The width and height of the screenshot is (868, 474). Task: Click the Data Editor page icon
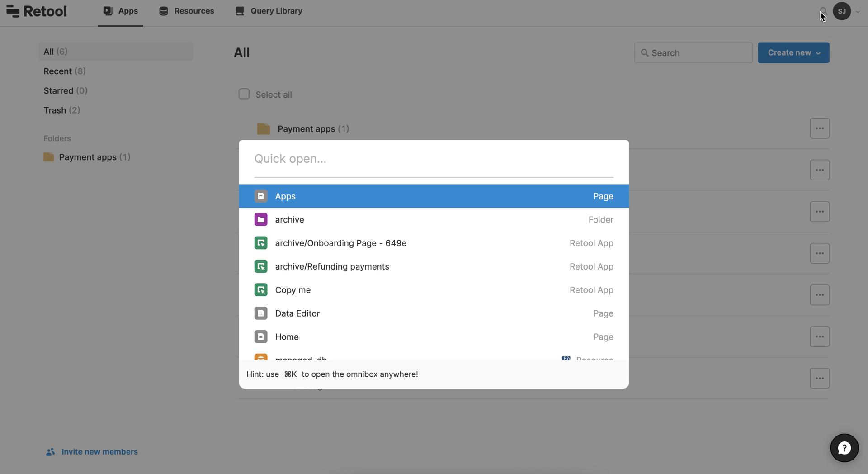point(261,314)
